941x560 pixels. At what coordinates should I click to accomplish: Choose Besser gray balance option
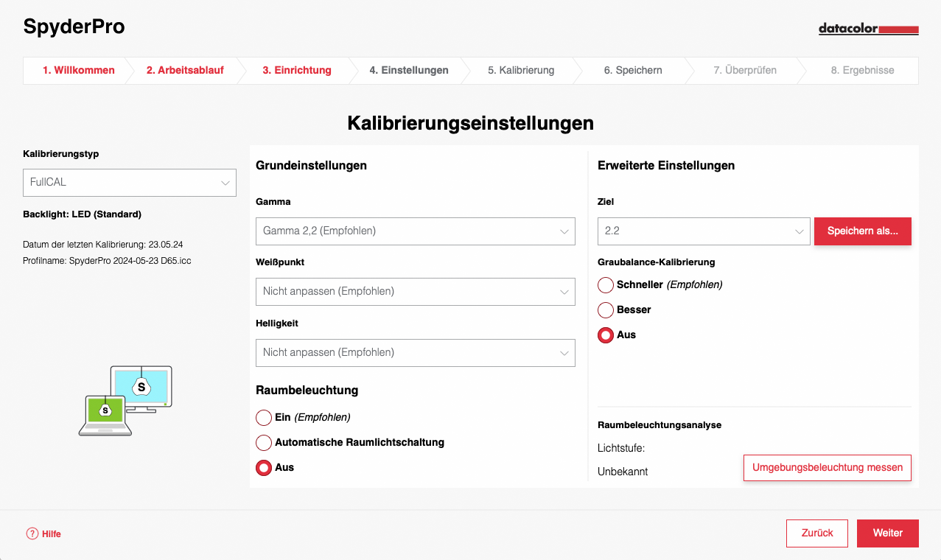[606, 310]
